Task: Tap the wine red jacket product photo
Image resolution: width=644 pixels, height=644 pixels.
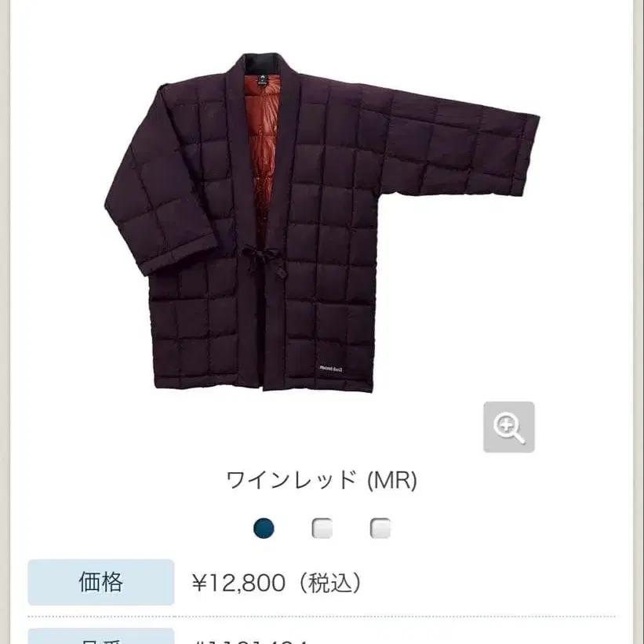Action: pyautogui.click(x=322, y=222)
